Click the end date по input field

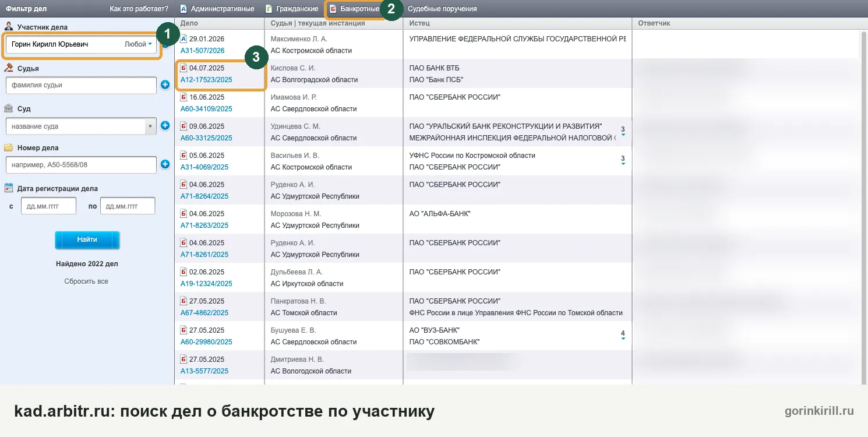click(x=128, y=206)
